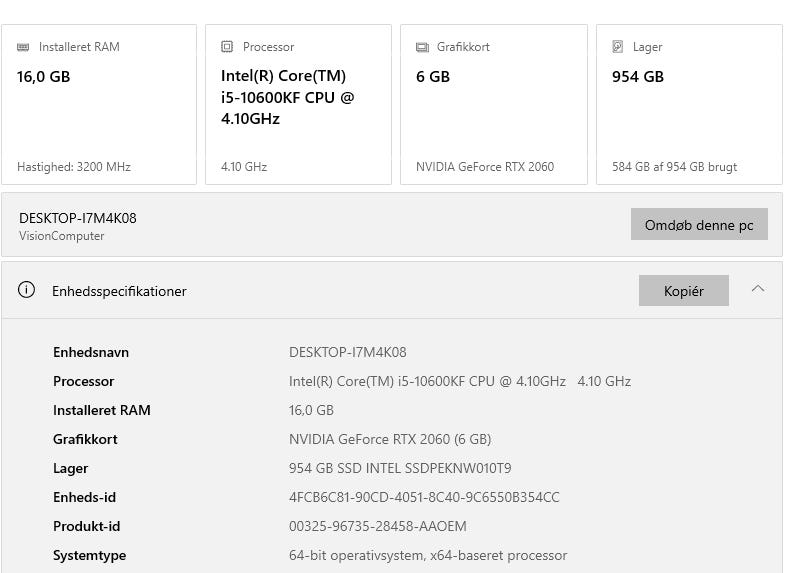Click the Enheds-id value text
Screen dimensions: 787x573
424,497
